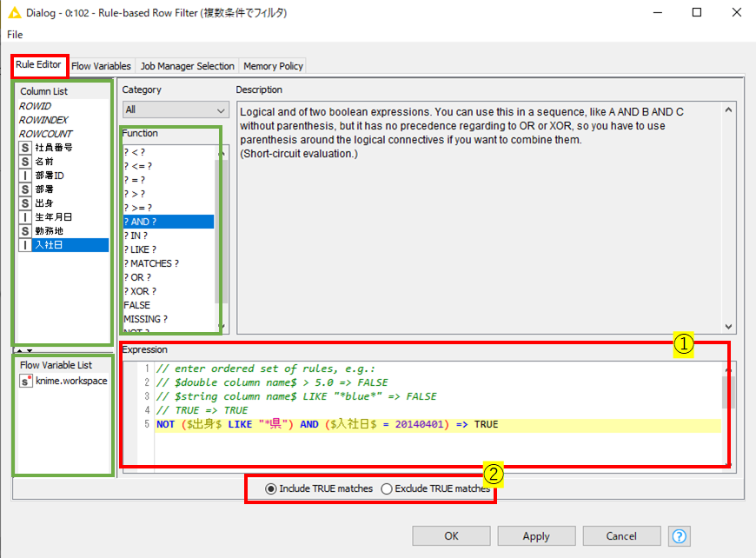Switch to the Rule Editor tab

point(38,64)
